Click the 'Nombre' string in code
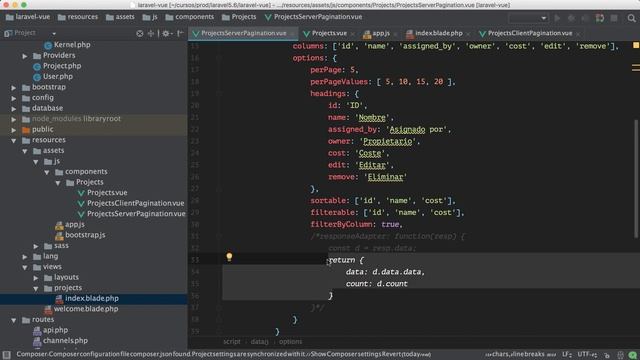640x360 pixels. 371,118
